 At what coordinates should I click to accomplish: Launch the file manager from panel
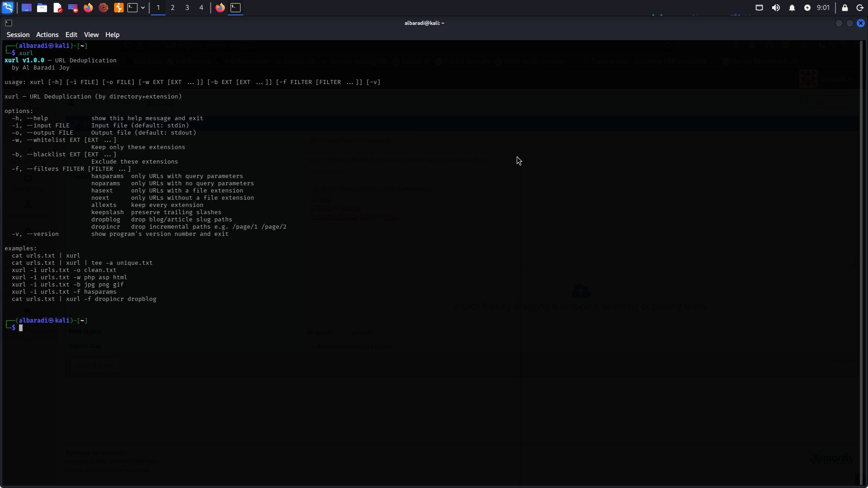(42, 8)
